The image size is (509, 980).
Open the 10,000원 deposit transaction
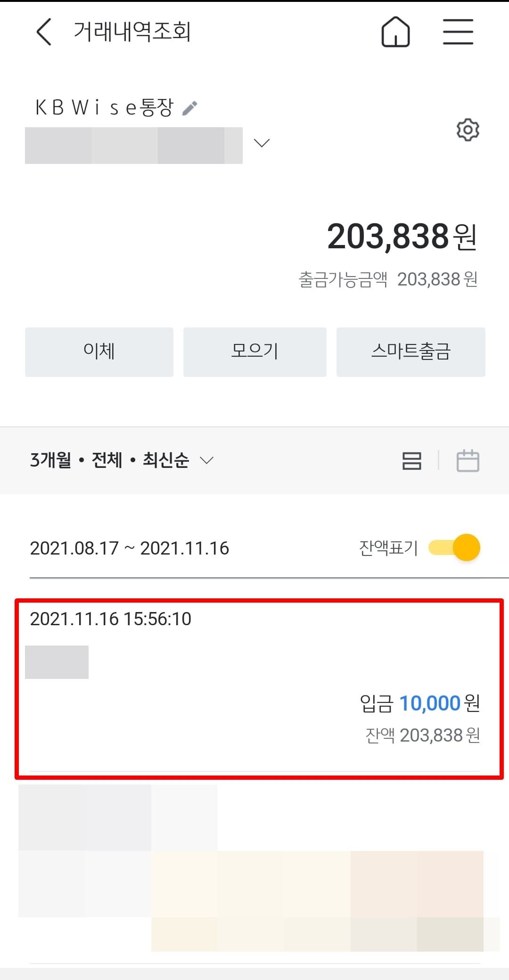[x=259, y=688]
